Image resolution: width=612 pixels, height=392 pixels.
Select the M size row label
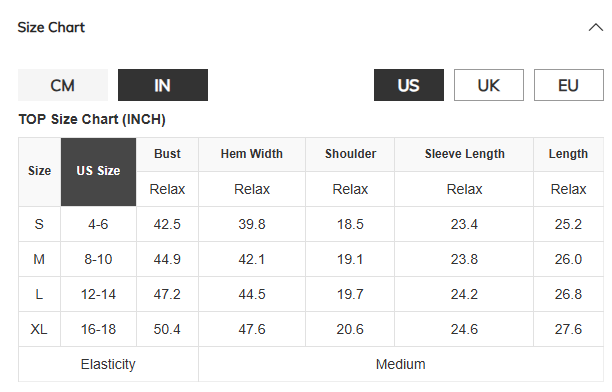[39, 259]
